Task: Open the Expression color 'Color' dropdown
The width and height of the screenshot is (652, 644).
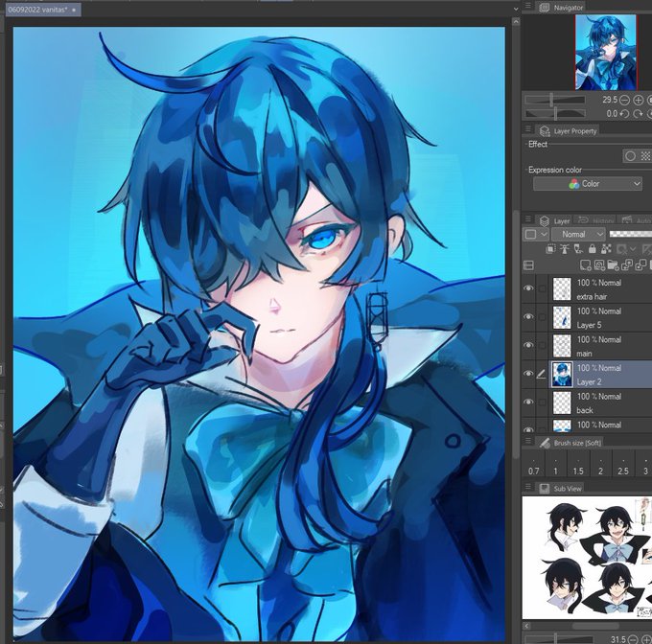Action: point(587,184)
